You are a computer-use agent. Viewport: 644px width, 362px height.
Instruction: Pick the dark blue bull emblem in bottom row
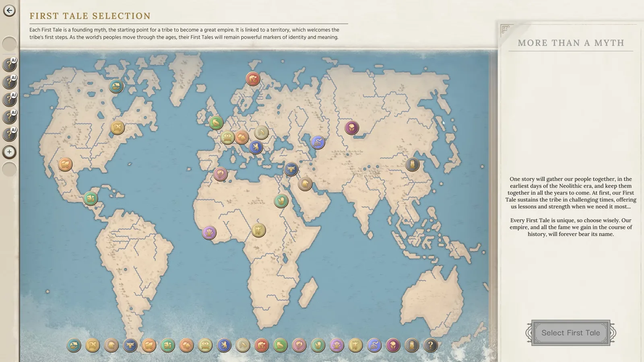coord(130,345)
